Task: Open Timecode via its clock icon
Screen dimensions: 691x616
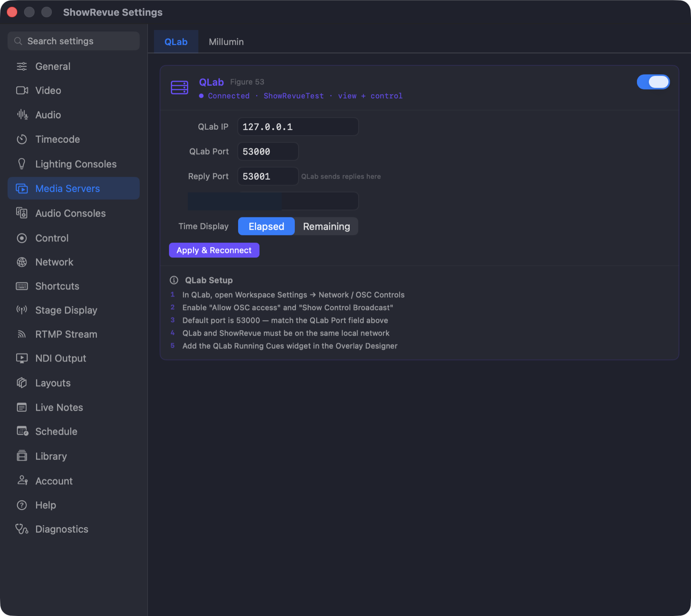Action: 22,139
